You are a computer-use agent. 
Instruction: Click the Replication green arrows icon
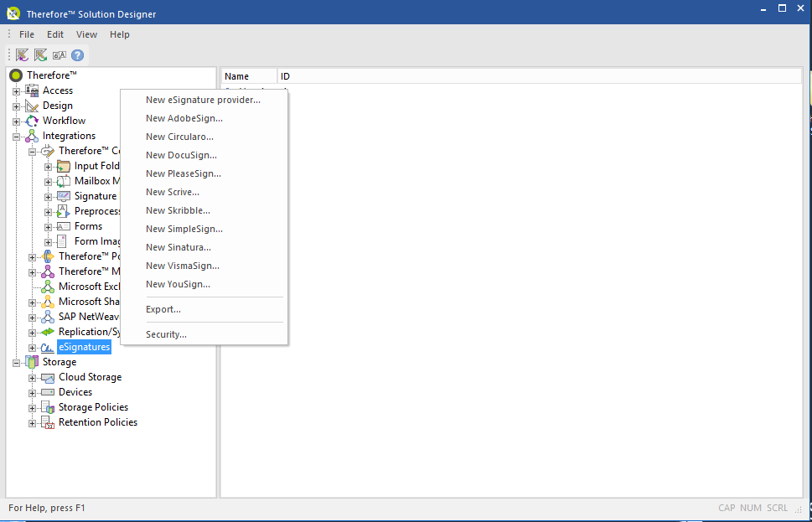tap(48, 332)
